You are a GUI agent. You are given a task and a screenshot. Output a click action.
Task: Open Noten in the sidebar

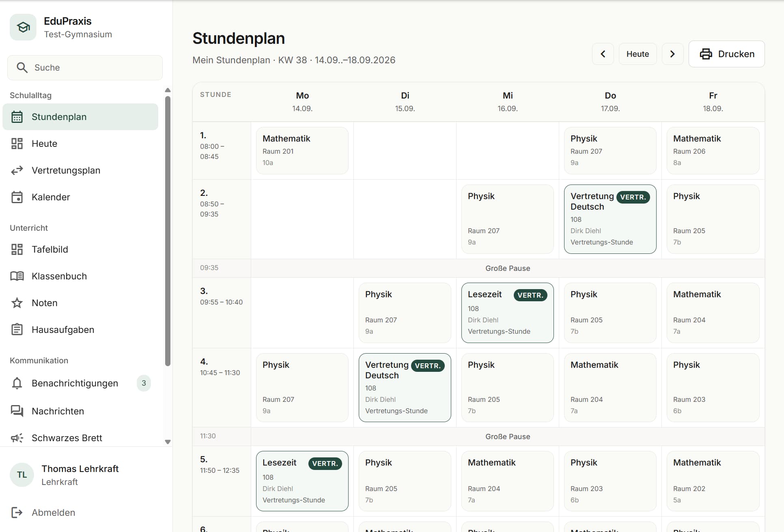[x=80, y=303]
